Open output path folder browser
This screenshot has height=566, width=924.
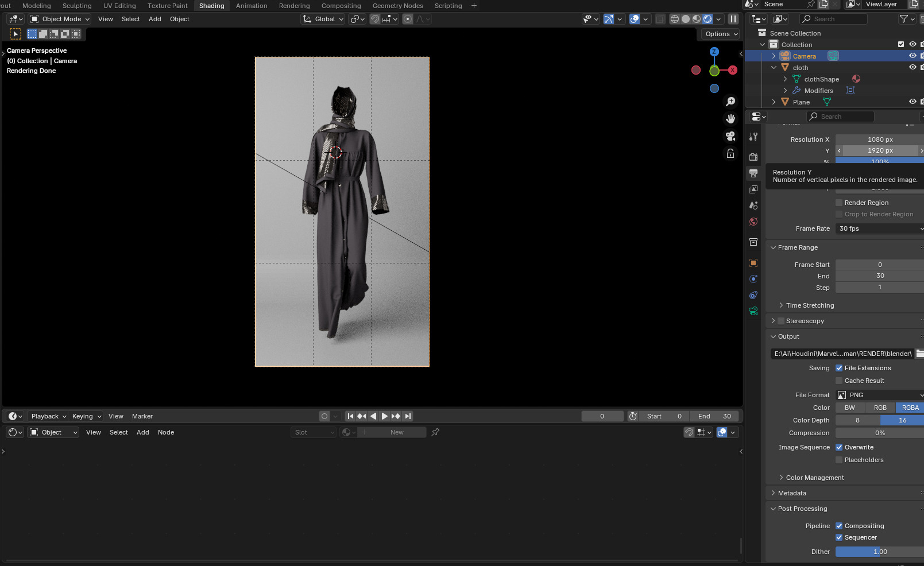coord(919,354)
